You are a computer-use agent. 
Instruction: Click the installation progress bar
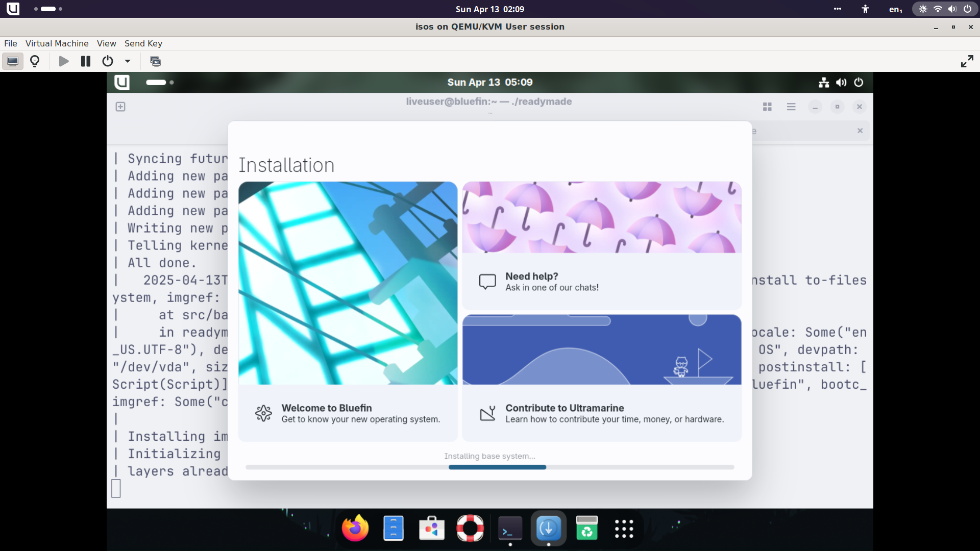pos(489,467)
